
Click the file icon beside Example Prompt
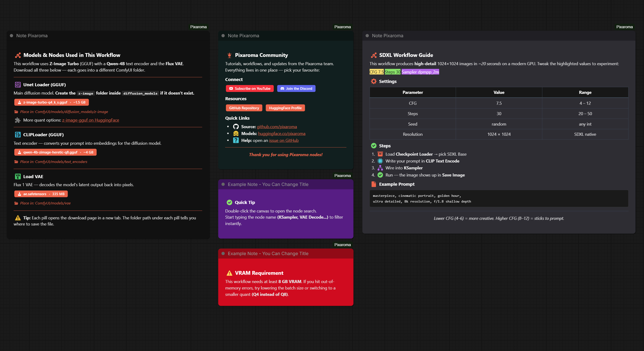(374, 184)
